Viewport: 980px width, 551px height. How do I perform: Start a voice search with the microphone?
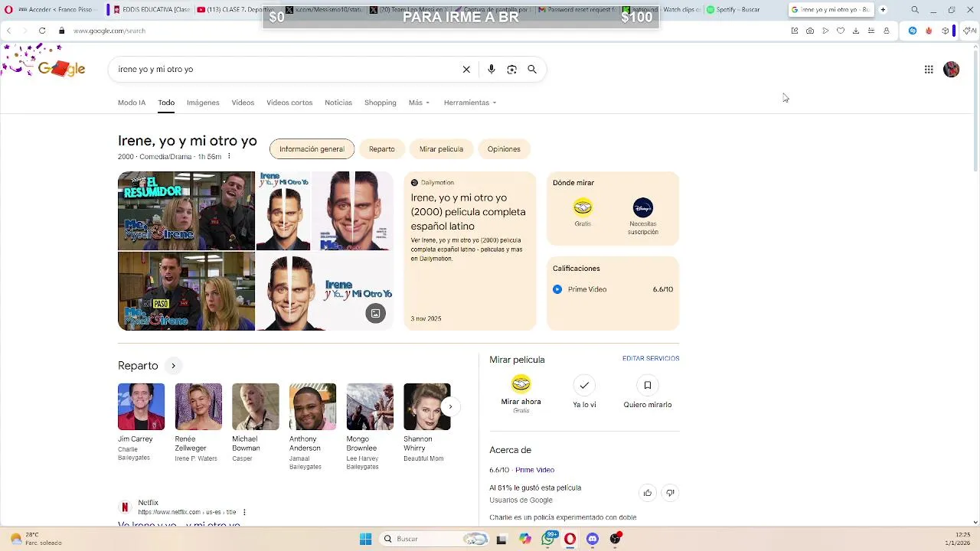click(492, 69)
